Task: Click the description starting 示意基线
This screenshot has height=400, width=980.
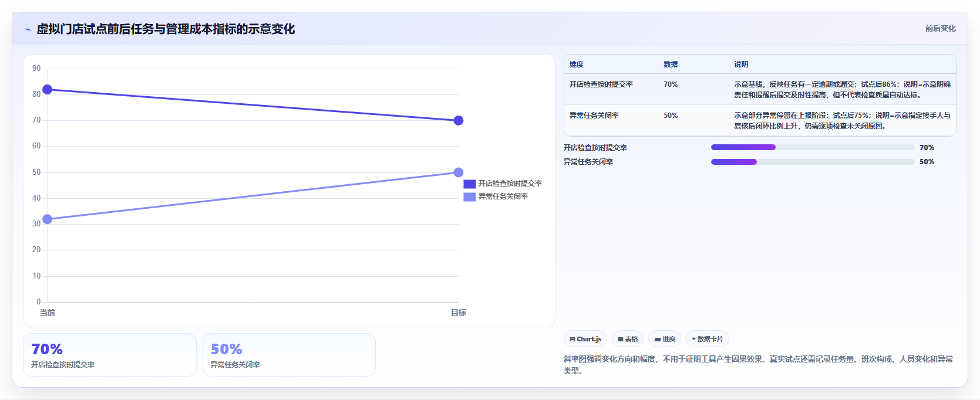Action: point(842,90)
